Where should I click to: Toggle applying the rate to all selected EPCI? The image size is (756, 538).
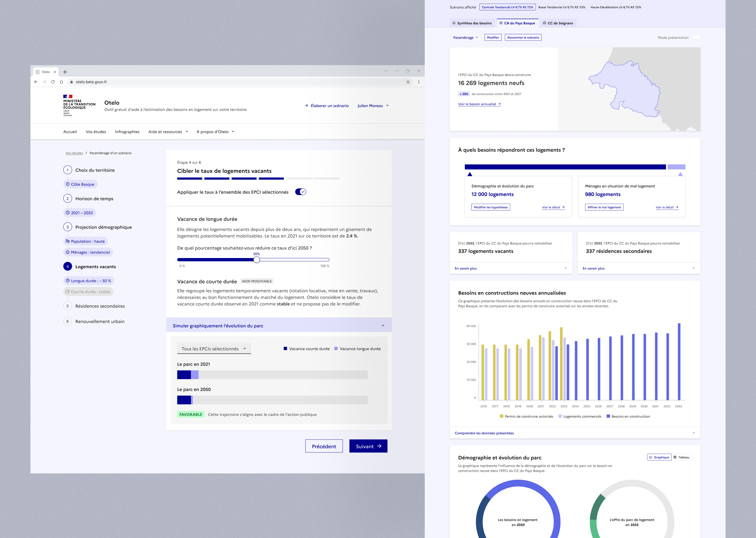click(x=300, y=192)
